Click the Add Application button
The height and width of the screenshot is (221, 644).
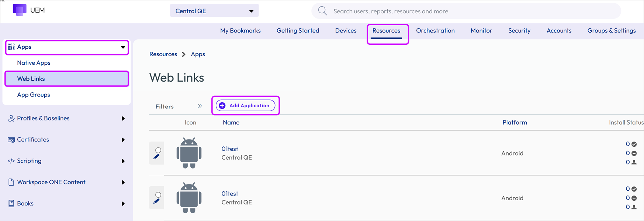(x=245, y=106)
